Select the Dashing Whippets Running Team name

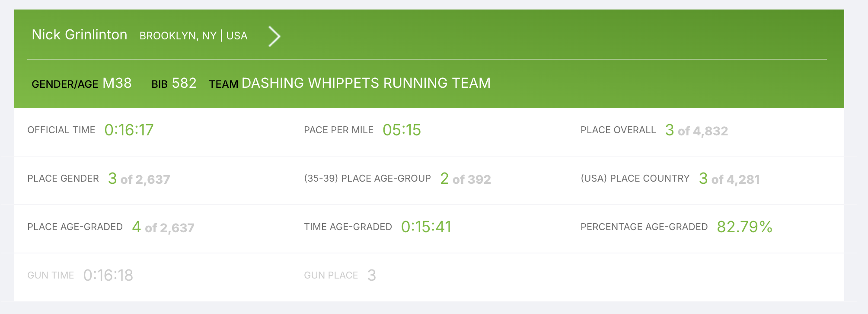(x=366, y=83)
